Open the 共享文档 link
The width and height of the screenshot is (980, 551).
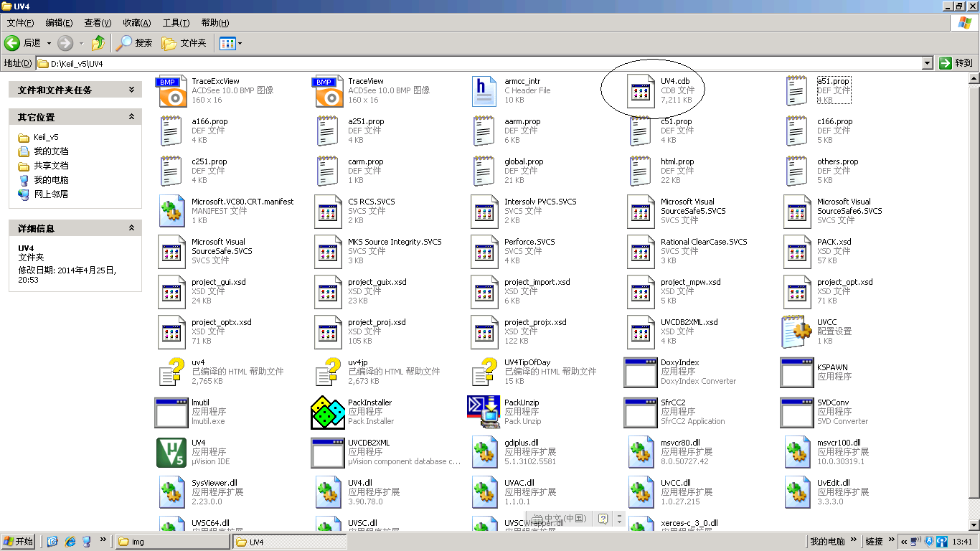(x=44, y=166)
